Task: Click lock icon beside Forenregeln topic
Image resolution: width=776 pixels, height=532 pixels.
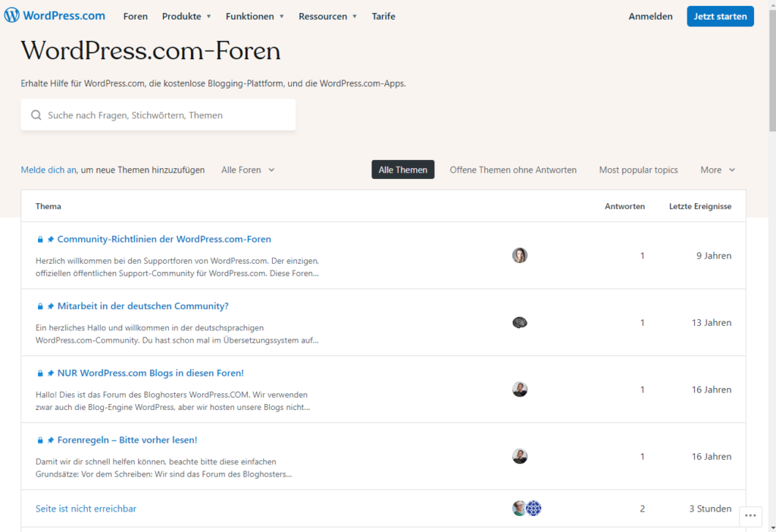Action: pyautogui.click(x=40, y=440)
